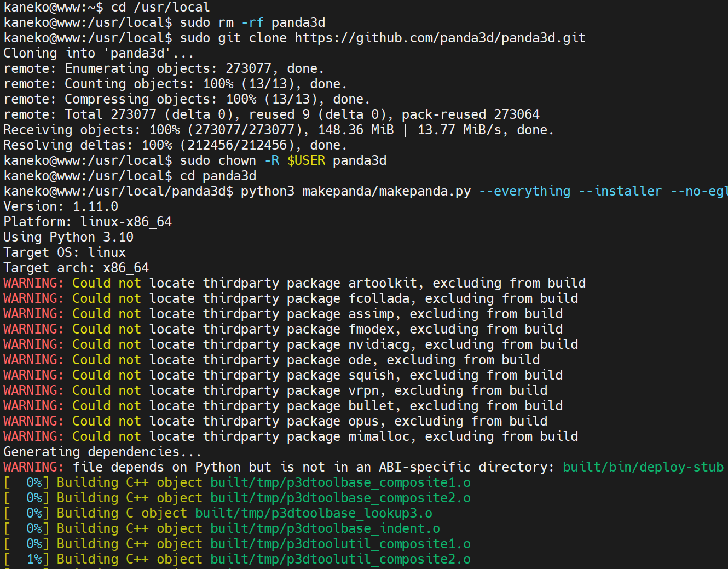
Task: Click 'Target OS: linux' line
Action: pyautogui.click(x=65, y=252)
